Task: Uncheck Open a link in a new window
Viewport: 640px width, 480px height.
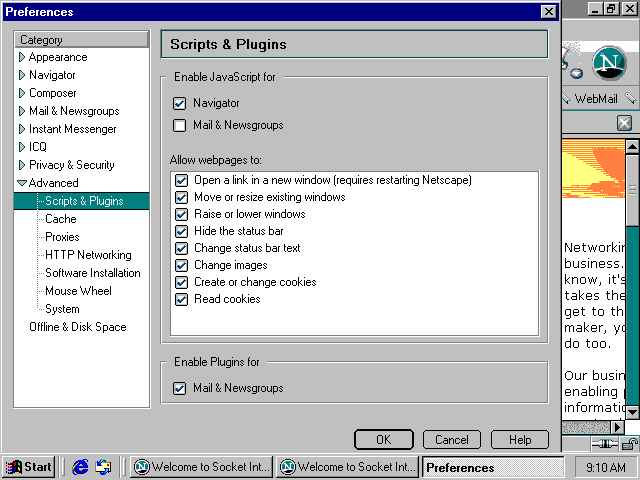Action: [181, 180]
